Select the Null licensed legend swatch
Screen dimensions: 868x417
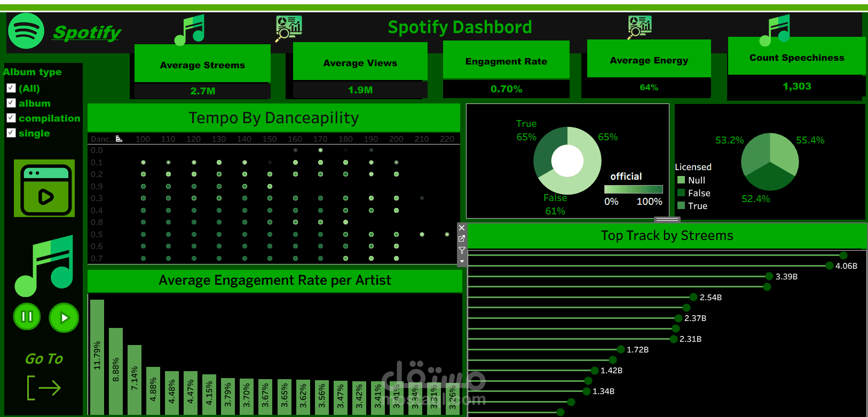click(681, 180)
